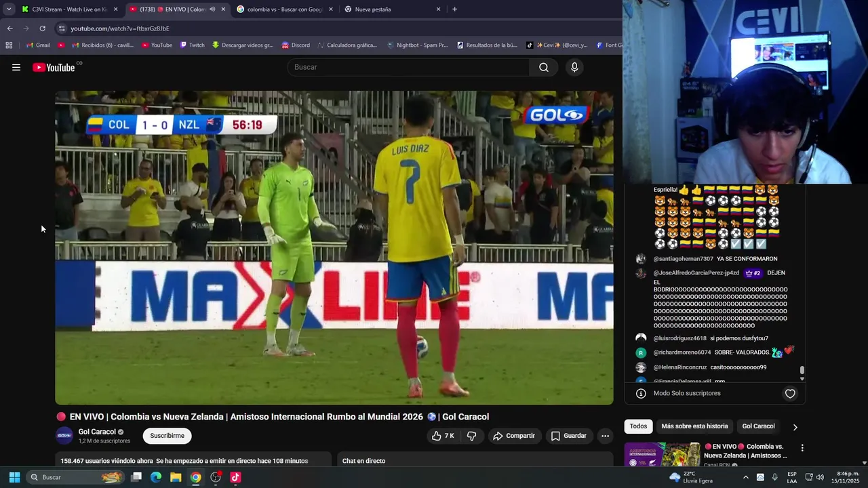Open the recommended Colombia vs. Nueva Zelanda thumbnail

(x=663, y=454)
